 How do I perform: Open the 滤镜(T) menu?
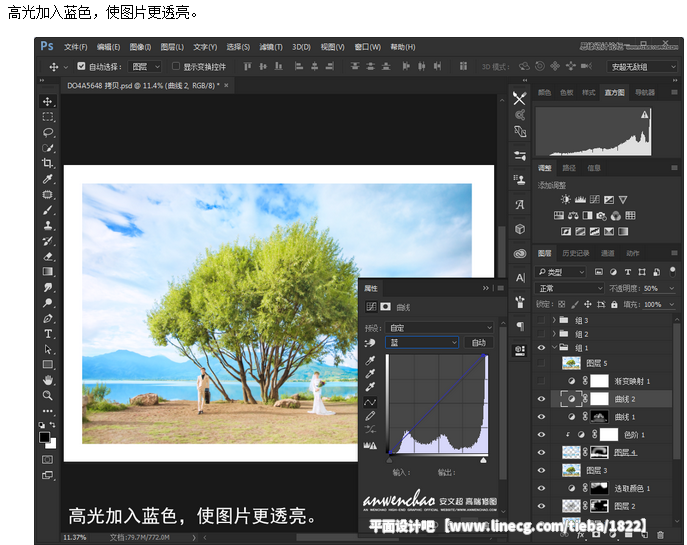click(x=271, y=47)
